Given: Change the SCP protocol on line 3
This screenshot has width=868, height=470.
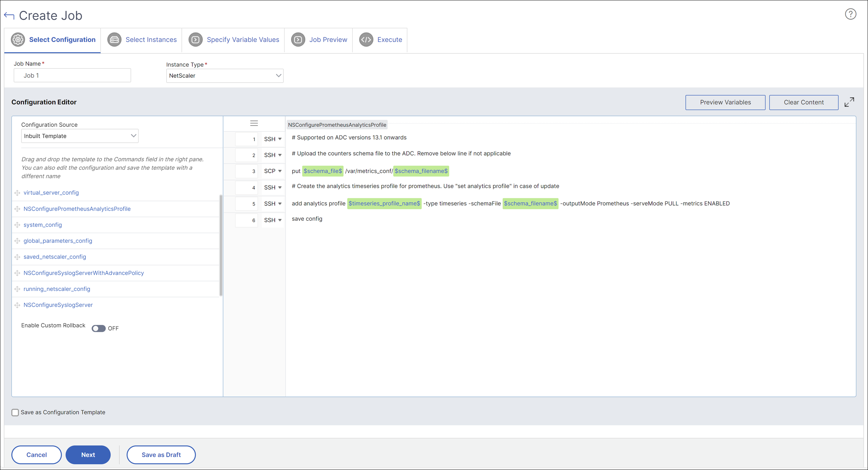Looking at the screenshot, I should 273,171.
